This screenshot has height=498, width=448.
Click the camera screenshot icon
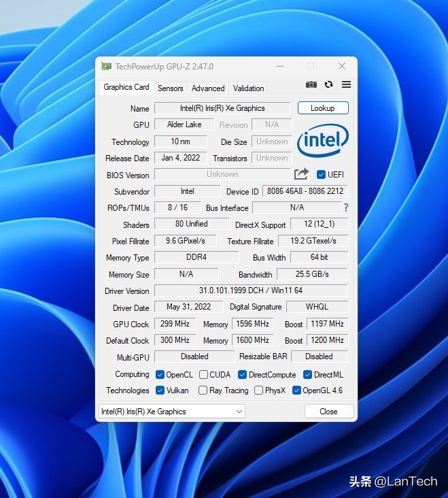(311, 85)
